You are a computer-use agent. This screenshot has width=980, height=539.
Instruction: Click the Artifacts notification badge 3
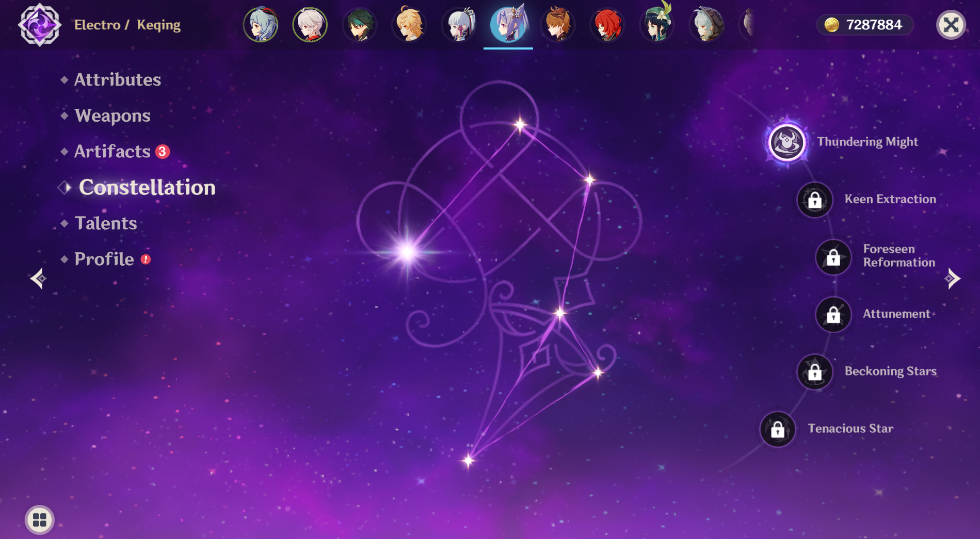click(163, 152)
